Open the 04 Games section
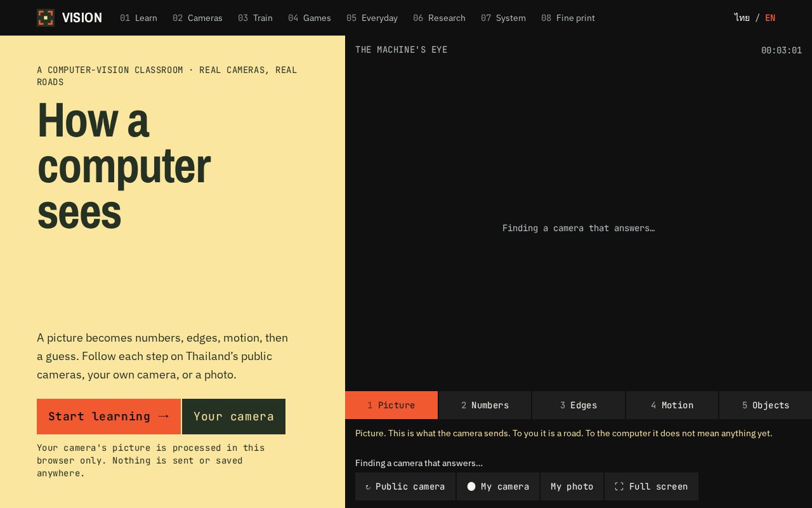Screen dimensions: 812x508 click(x=310, y=18)
